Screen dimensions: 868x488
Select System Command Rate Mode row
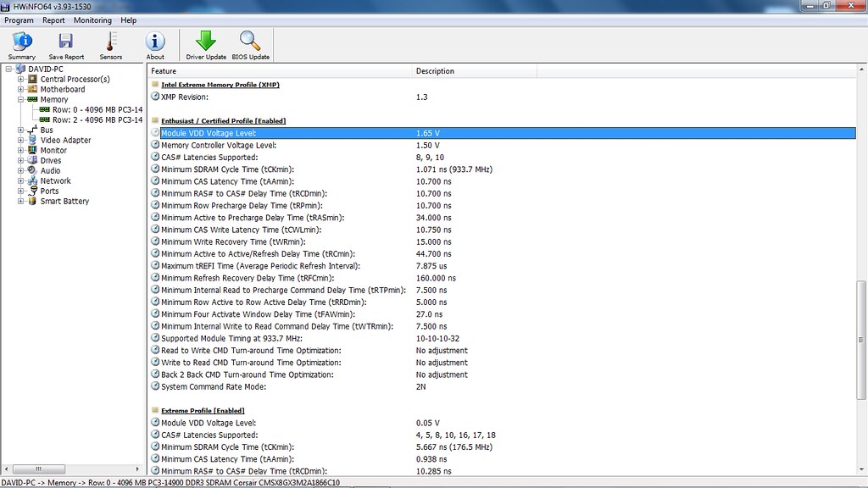[503, 386]
